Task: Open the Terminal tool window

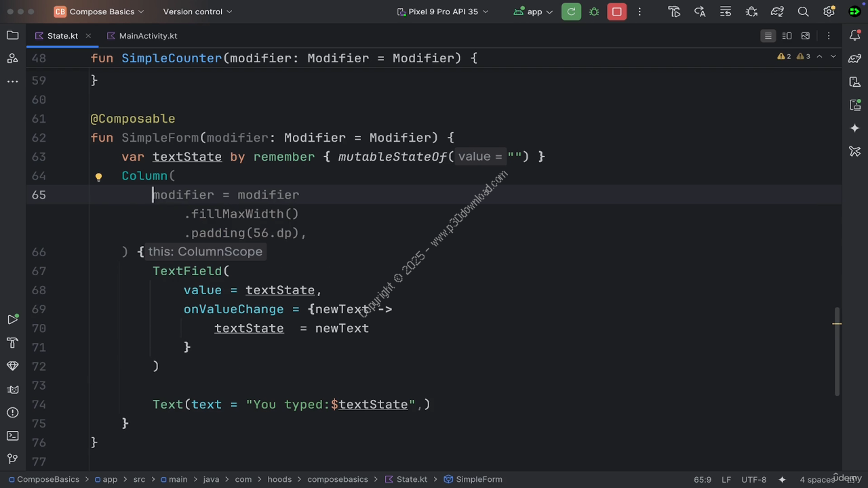Action: (x=12, y=435)
